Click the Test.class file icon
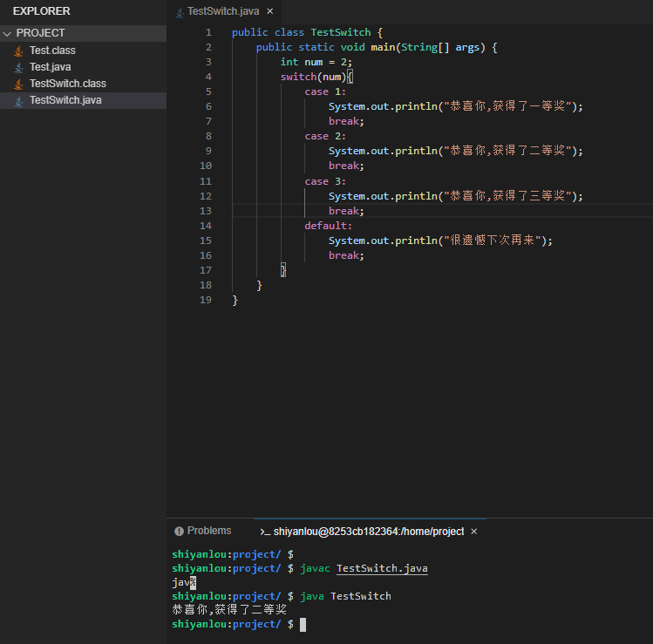Image resolution: width=653 pixels, height=644 pixels. (18, 51)
